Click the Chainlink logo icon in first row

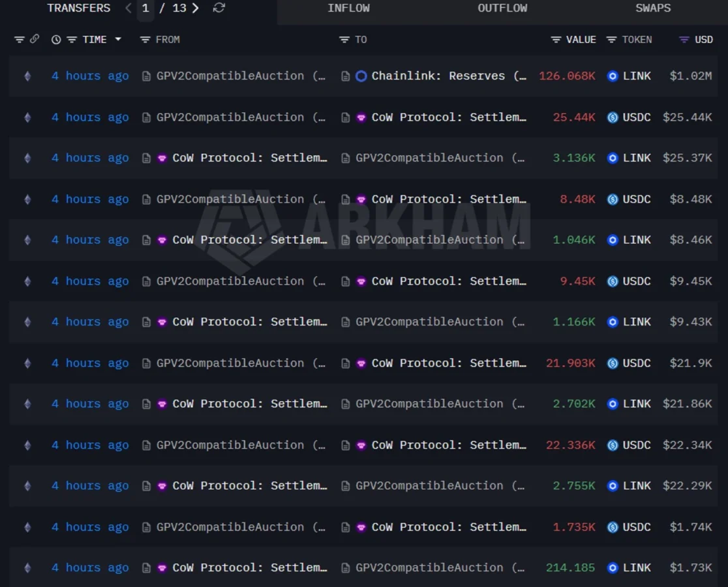pos(361,76)
